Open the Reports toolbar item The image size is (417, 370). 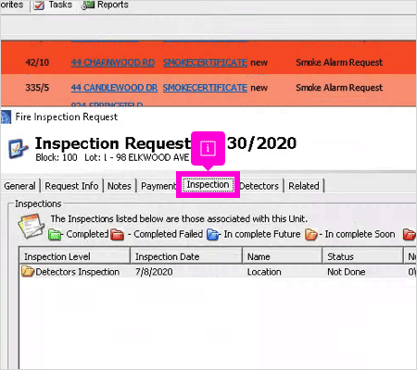105,5
